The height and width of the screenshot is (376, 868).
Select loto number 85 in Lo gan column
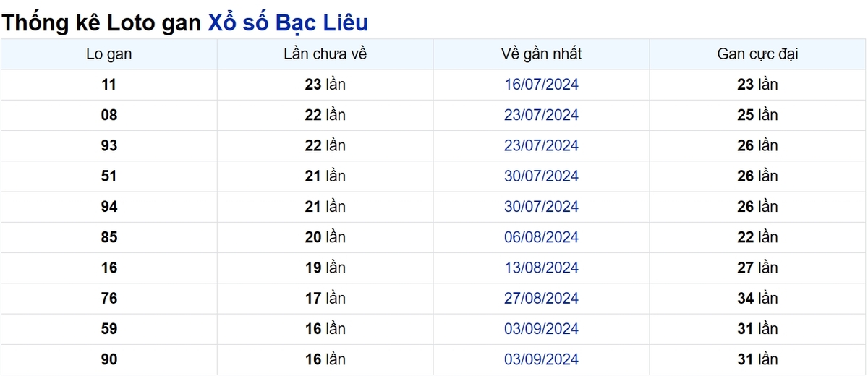[109, 237]
